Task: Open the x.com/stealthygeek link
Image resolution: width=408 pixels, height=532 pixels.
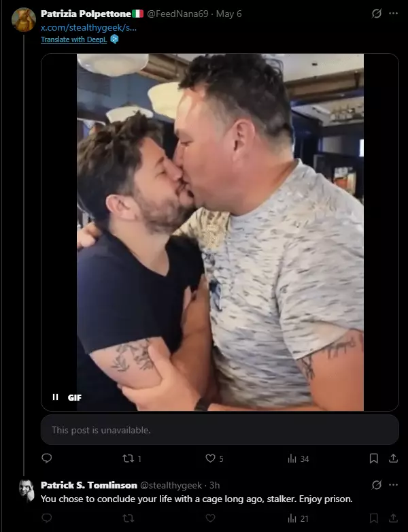Action: coord(88,27)
